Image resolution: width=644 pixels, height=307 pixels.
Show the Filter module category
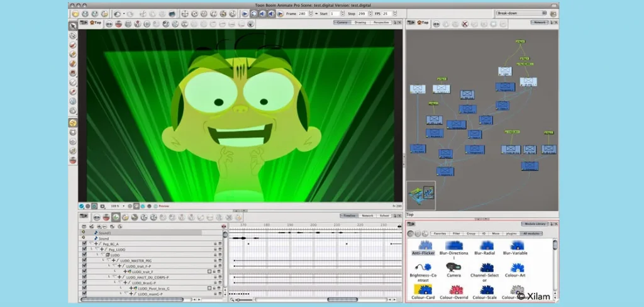(457, 233)
